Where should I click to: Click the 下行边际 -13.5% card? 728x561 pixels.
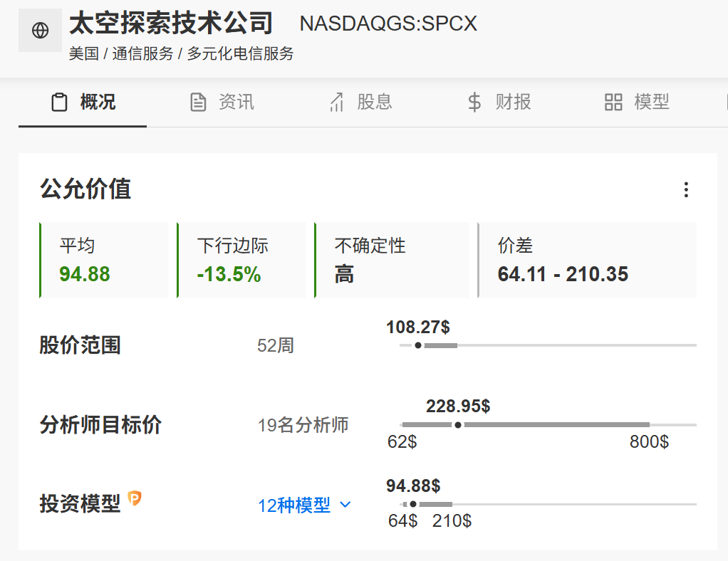click(x=242, y=260)
